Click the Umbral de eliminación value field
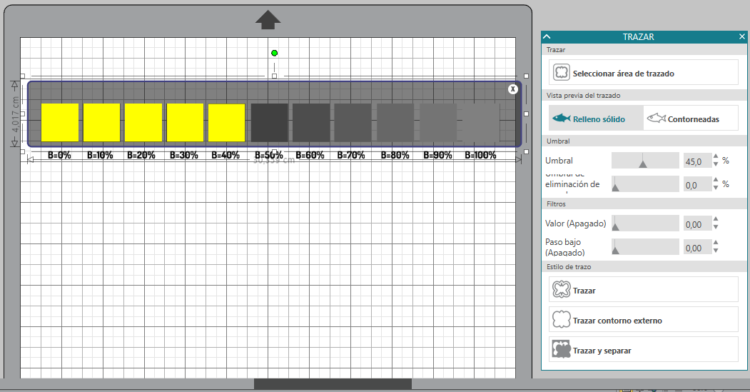This screenshot has width=750, height=392. pos(697,185)
